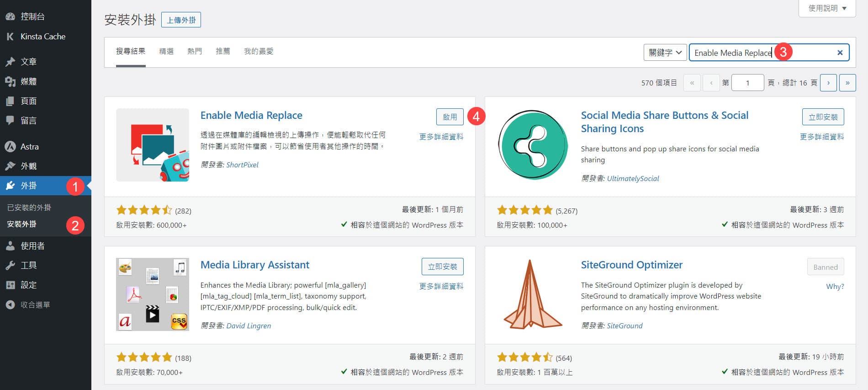The image size is (868, 390).
Task: Click the Astra logo icon
Action: (x=10, y=146)
